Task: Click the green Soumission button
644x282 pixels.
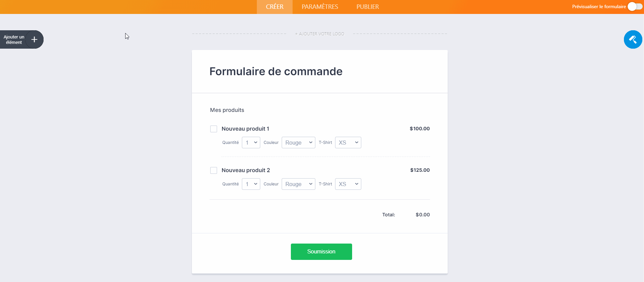Action: click(x=321, y=252)
